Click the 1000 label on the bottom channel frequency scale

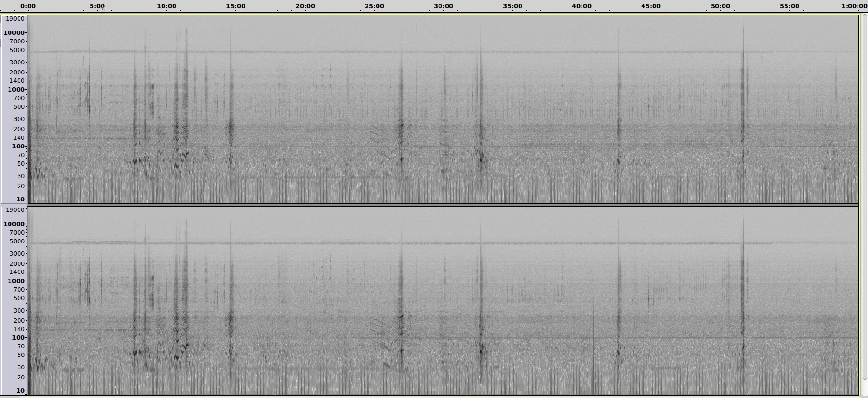point(16,281)
